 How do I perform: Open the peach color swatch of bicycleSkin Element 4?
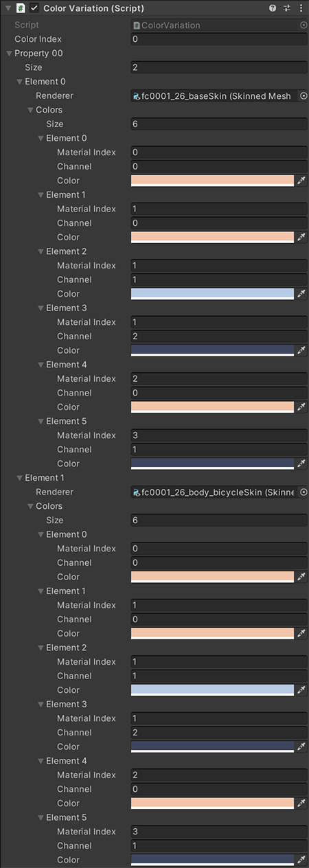coord(212,803)
